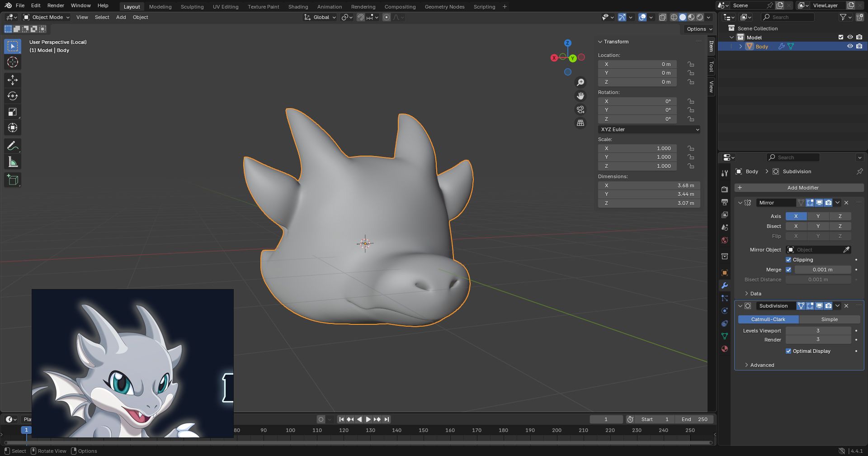Click the Levels Viewport value field
The image size is (868, 456).
pyautogui.click(x=818, y=331)
